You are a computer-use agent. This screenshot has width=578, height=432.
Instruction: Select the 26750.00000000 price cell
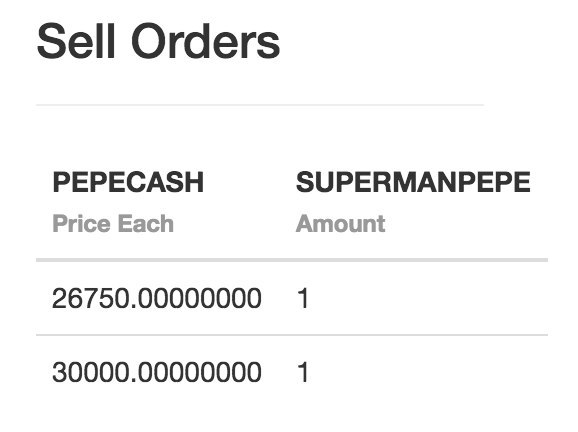pyautogui.click(x=157, y=298)
